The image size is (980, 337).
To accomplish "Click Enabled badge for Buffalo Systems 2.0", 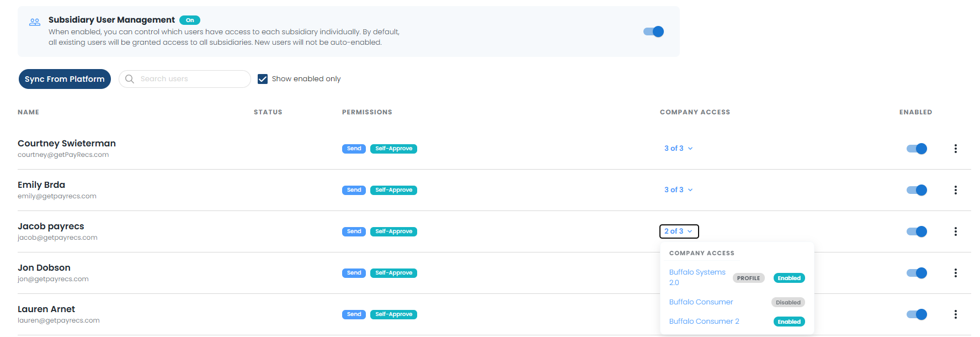I will [789, 278].
